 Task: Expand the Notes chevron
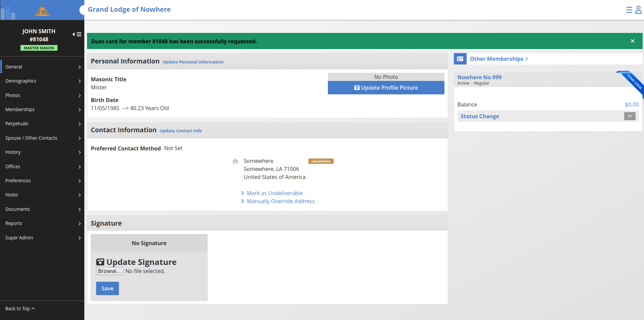pyautogui.click(x=80, y=195)
